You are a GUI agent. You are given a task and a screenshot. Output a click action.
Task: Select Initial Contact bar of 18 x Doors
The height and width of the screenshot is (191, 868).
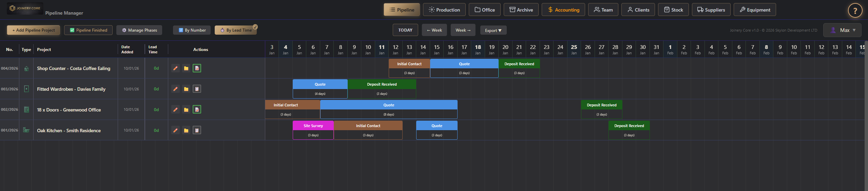pyautogui.click(x=292, y=110)
